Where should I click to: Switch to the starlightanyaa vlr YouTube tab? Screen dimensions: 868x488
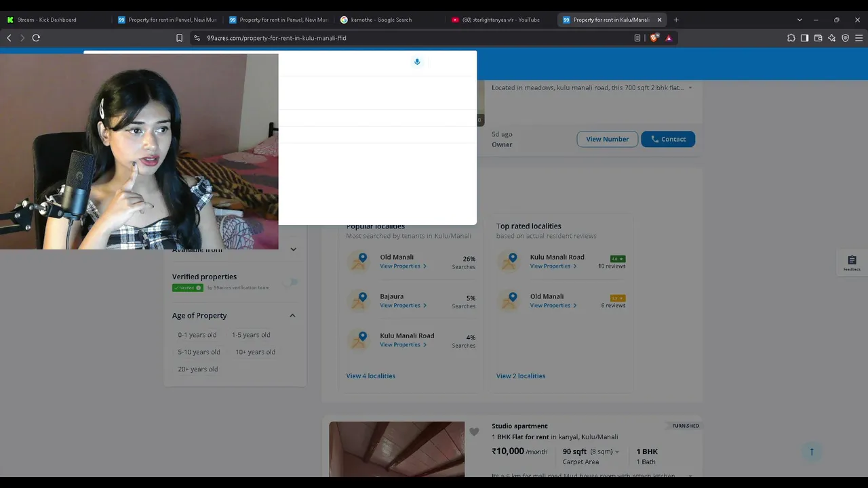[500, 20]
